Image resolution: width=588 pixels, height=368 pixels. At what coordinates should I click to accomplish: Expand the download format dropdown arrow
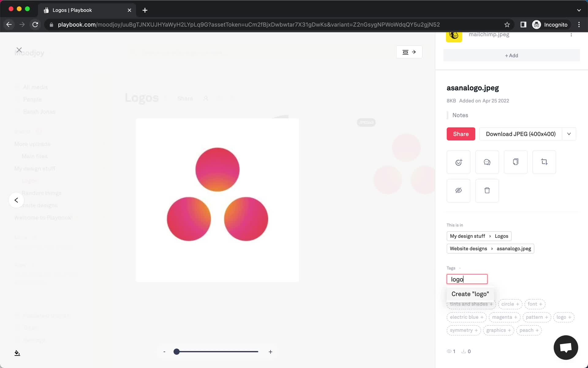coord(569,134)
